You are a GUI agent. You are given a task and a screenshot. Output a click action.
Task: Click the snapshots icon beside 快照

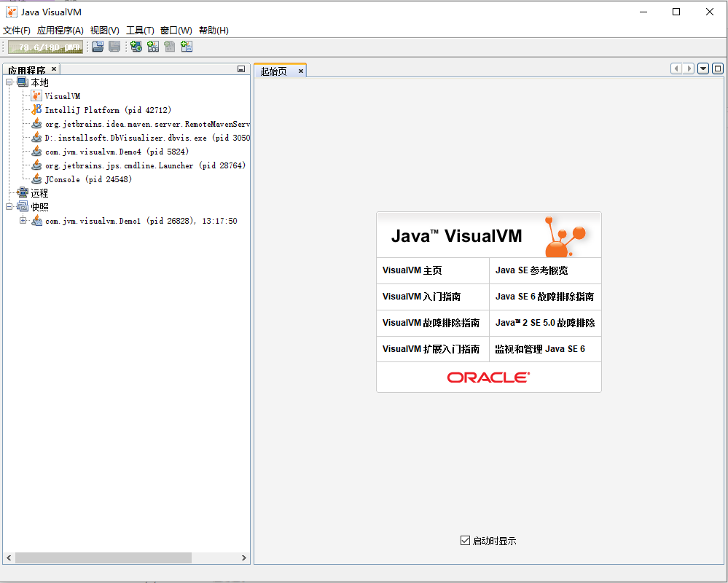23,206
